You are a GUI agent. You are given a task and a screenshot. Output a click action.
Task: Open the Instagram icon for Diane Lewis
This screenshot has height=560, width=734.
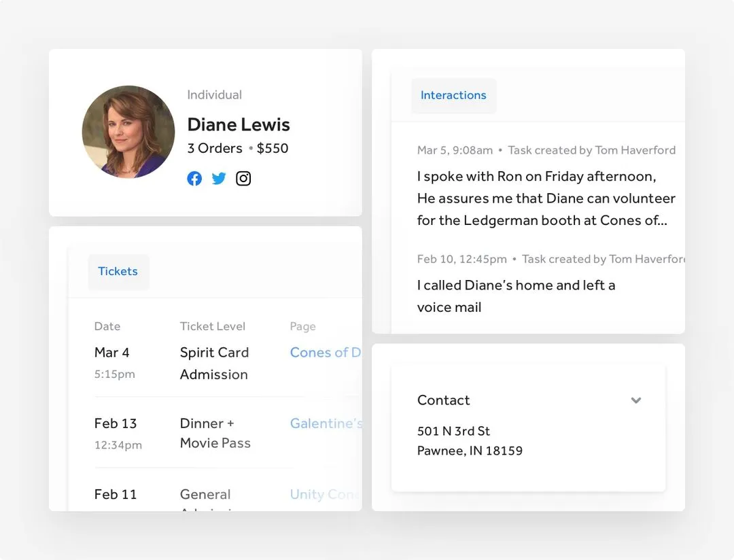pyautogui.click(x=243, y=178)
